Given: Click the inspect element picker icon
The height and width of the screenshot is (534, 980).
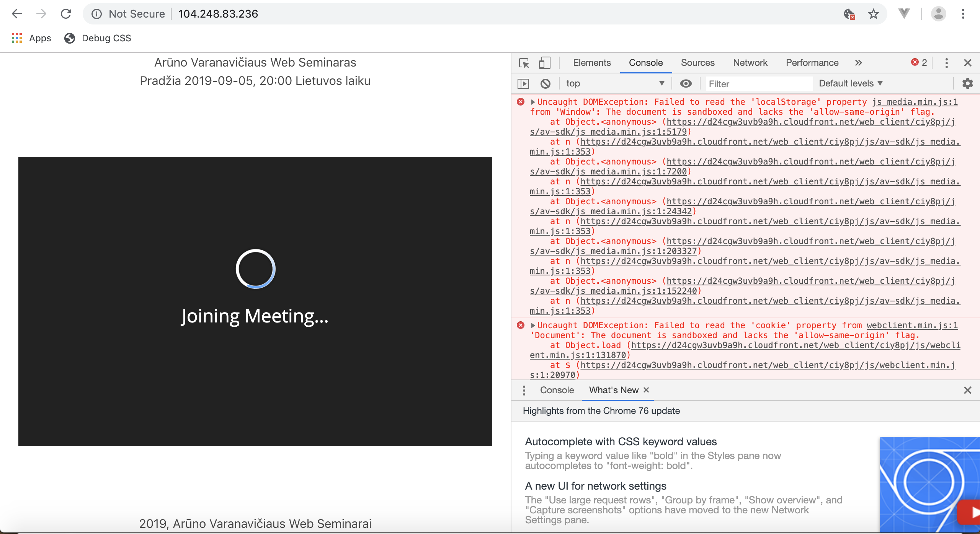Looking at the screenshot, I should tap(524, 63).
